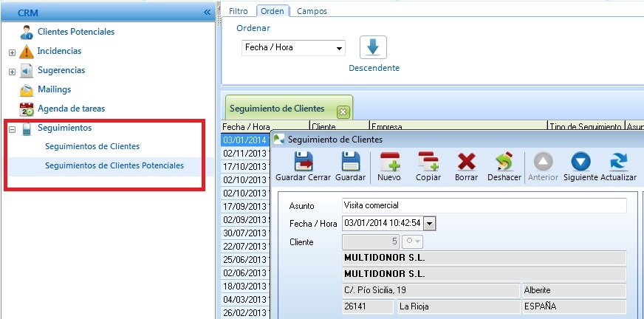Viewport: 644px width, 319px height.
Task: Switch to the Orden tab
Action: pos(273,11)
